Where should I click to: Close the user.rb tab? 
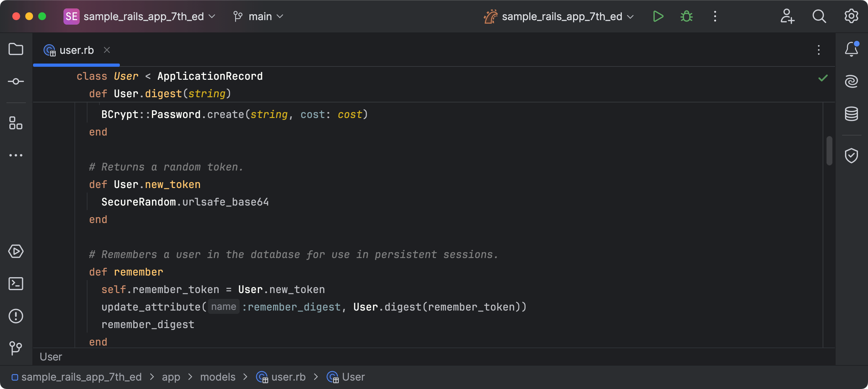click(107, 50)
